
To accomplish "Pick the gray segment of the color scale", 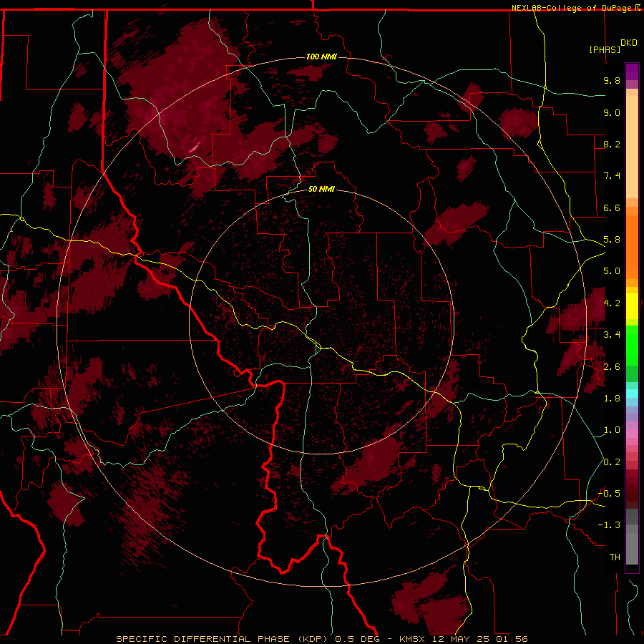I will pos(632,536).
